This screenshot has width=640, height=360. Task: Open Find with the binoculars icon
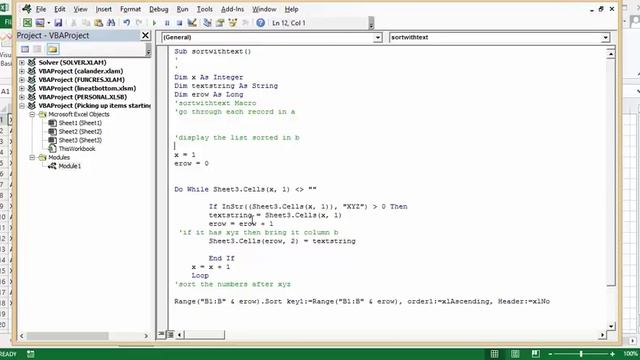pyautogui.click(x=111, y=23)
